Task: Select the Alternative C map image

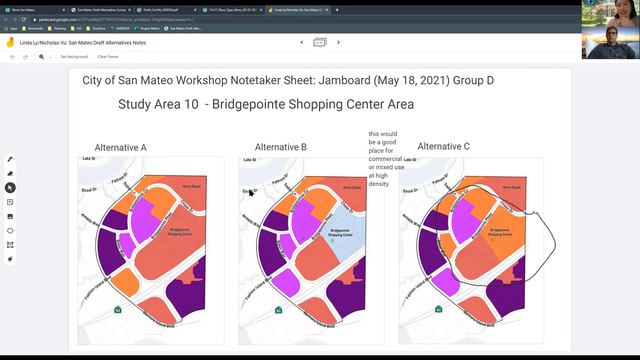Action: pos(471,251)
